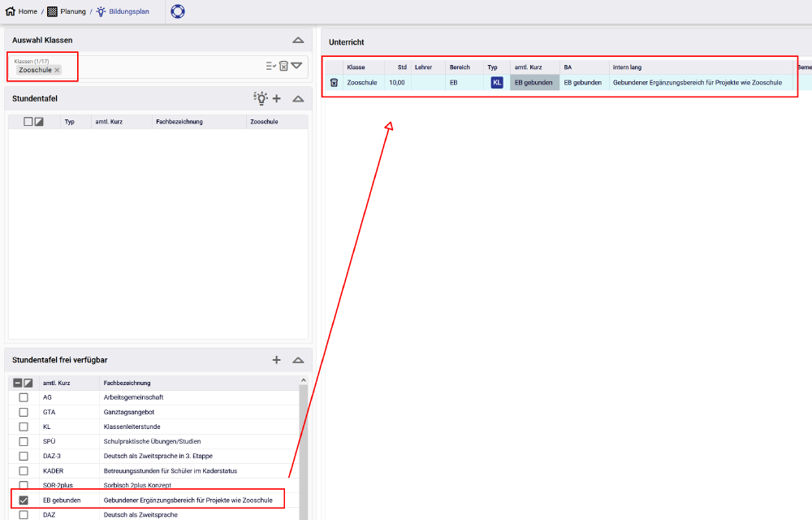Screen dimensions: 812x520
Task: Add entry with plus icon in Stundentafel
Action: (277, 98)
